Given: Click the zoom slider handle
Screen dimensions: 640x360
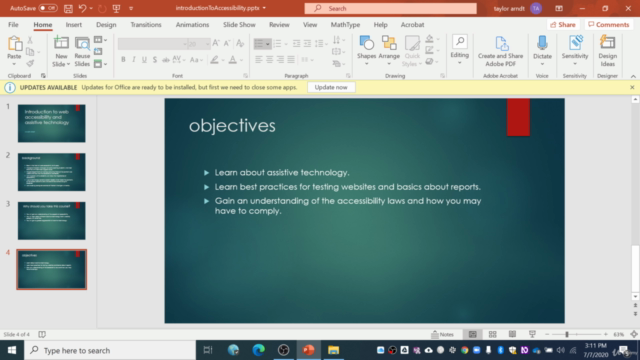Looking at the screenshot, I should pyautogui.click(x=567, y=334).
